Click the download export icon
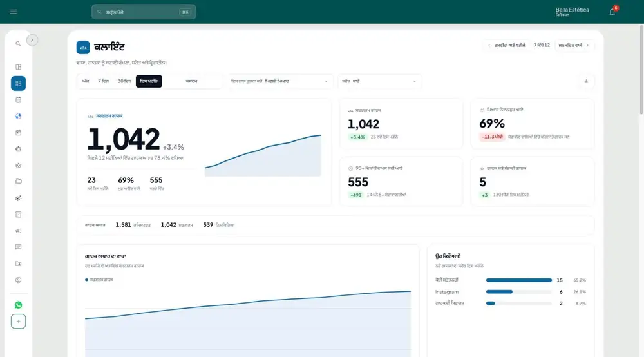This screenshot has height=357, width=644. pos(586,81)
